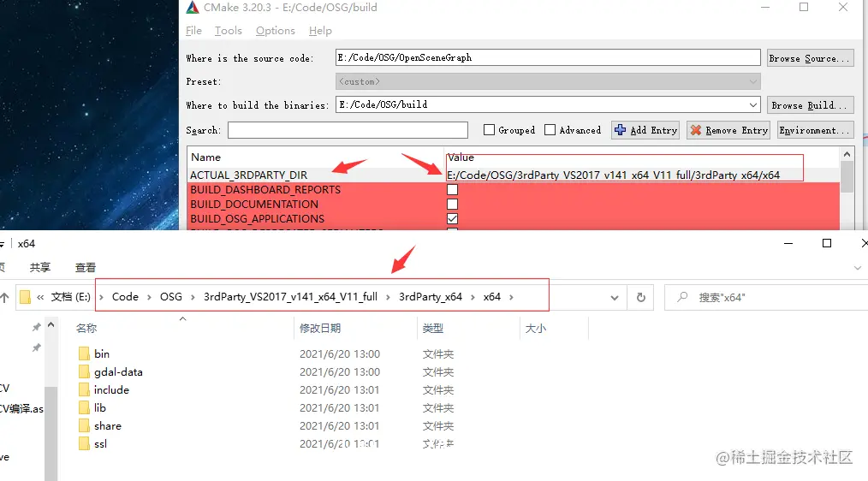Screen dimensions: 868x481
Task: Click the first quick access pin icon
Action: pos(37,327)
